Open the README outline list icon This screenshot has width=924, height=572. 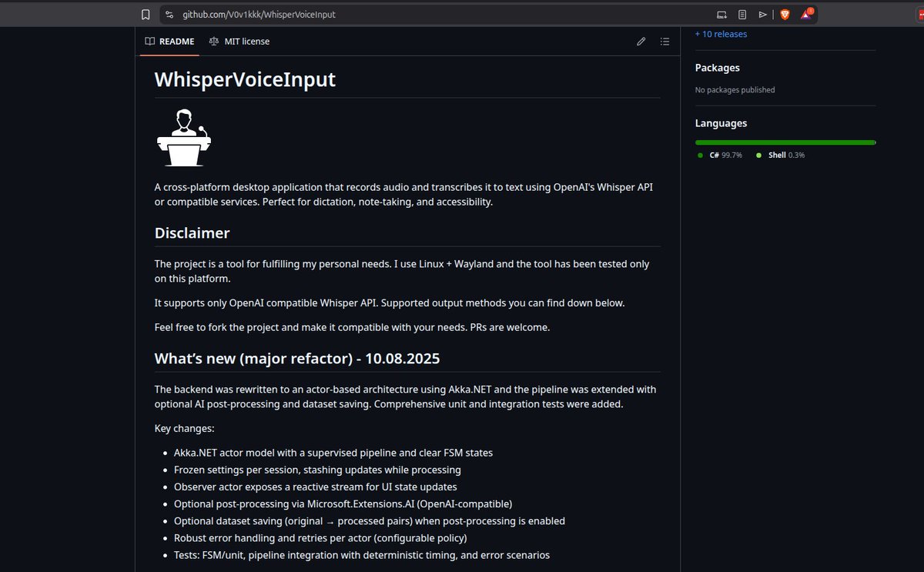coord(665,42)
